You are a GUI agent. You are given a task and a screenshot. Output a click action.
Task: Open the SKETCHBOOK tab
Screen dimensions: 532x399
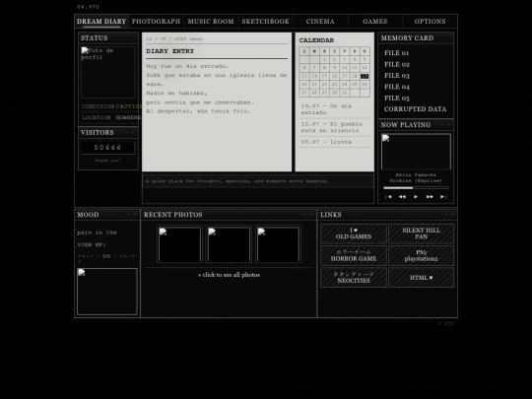click(x=266, y=22)
